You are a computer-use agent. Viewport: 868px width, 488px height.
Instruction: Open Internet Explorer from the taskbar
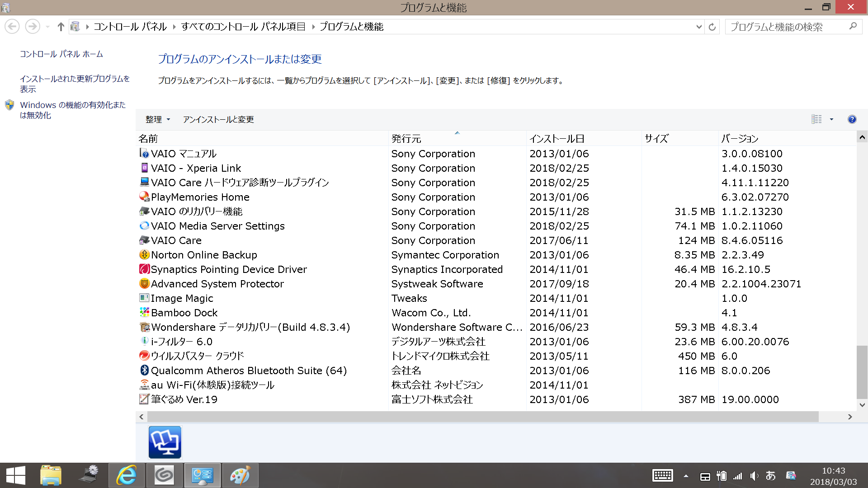127,475
